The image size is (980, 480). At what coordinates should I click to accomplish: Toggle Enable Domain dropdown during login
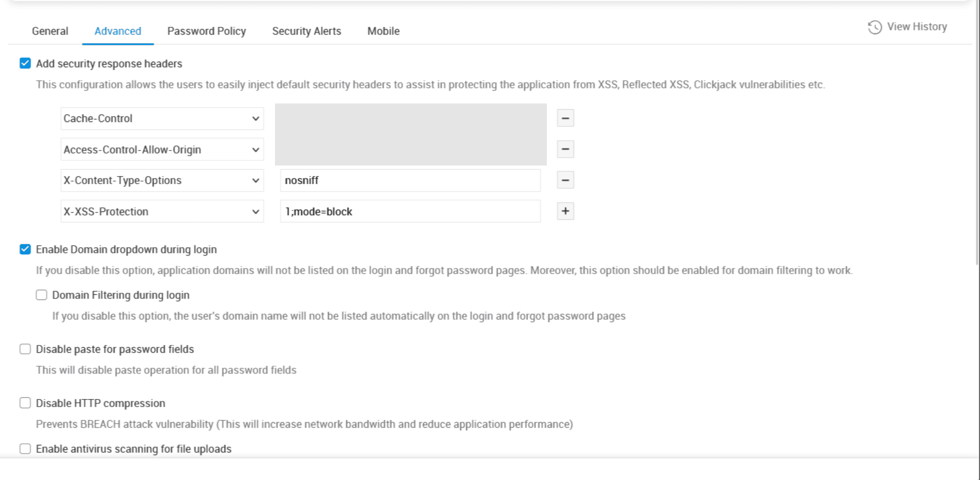tap(25, 249)
